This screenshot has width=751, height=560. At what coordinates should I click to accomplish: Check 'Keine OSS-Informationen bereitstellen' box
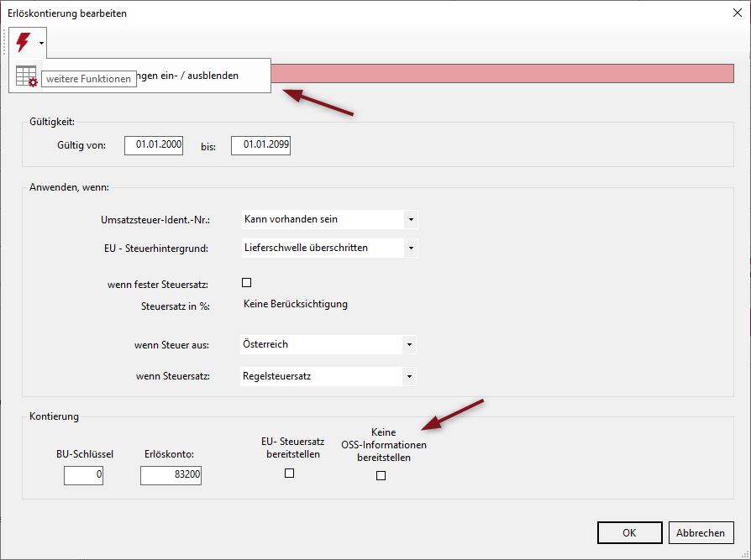381,475
